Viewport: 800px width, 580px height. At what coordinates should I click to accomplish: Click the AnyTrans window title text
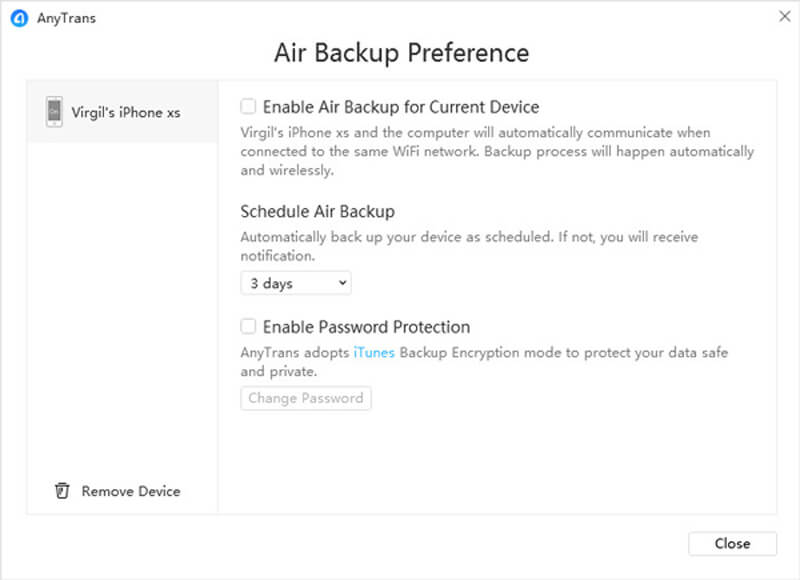(x=68, y=17)
